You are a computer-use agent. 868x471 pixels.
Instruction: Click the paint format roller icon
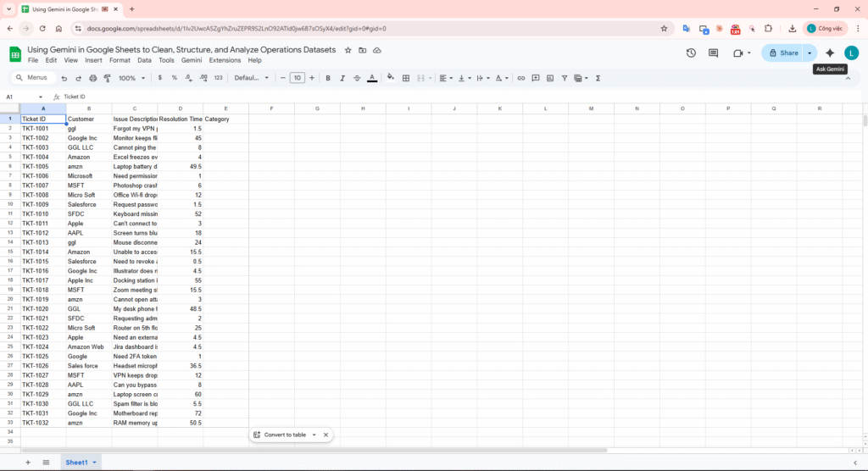tap(107, 78)
